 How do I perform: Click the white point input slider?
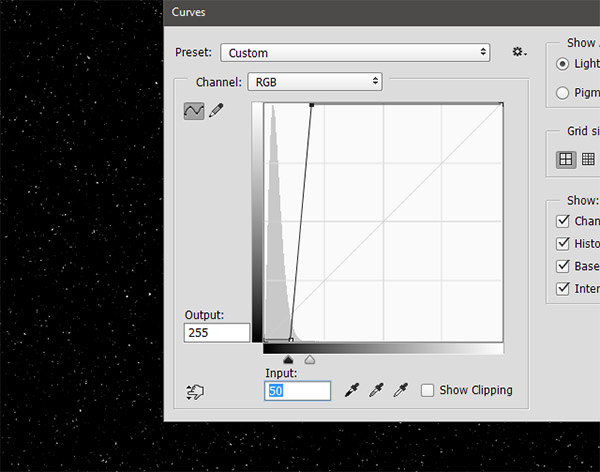pos(310,358)
